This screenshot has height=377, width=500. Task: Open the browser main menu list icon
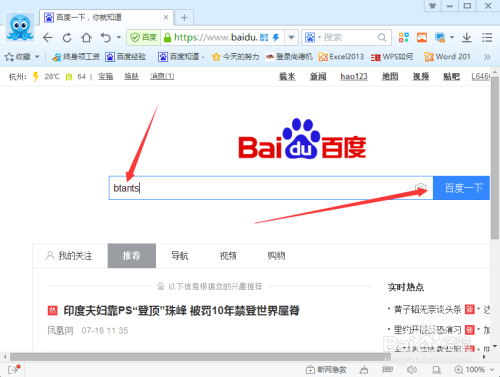pos(487,37)
